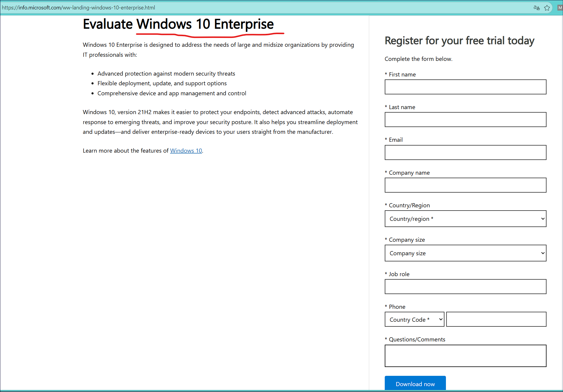This screenshot has width=563, height=392.
Task: Click the '* Company size' label above the dropdown
Action: pos(405,240)
